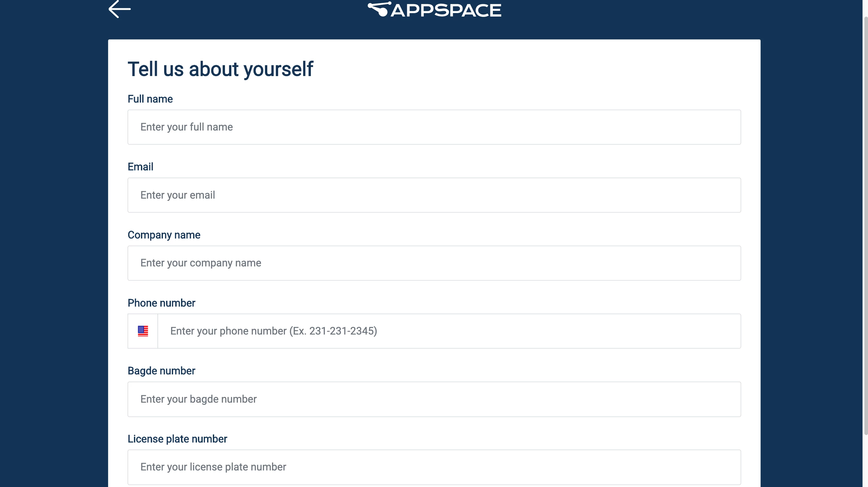Image resolution: width=868 pixels, height=487 pixels.
Task: Click the Appspace logo
Action: (434, 10)
